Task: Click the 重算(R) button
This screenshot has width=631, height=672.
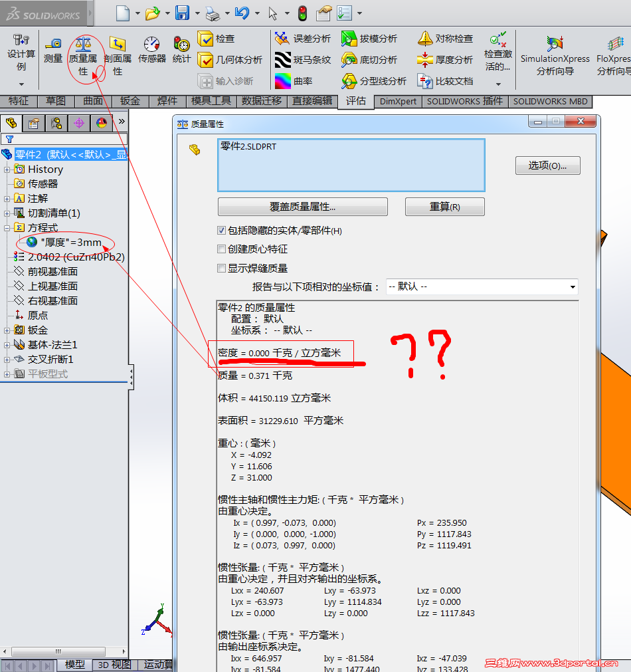Action: pyautogui.click(x=444, y=207)
